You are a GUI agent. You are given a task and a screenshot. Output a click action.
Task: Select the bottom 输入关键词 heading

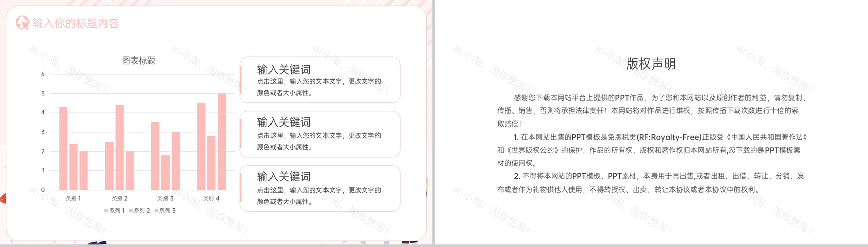(284, 176)
